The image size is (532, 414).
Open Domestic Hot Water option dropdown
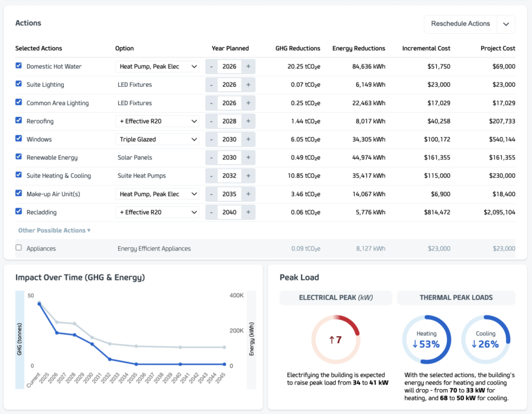[157, 67]
